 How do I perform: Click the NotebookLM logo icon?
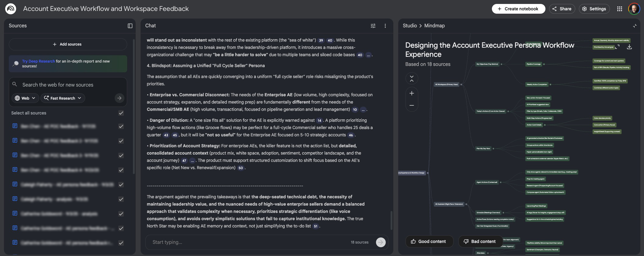tap(11, 9)
